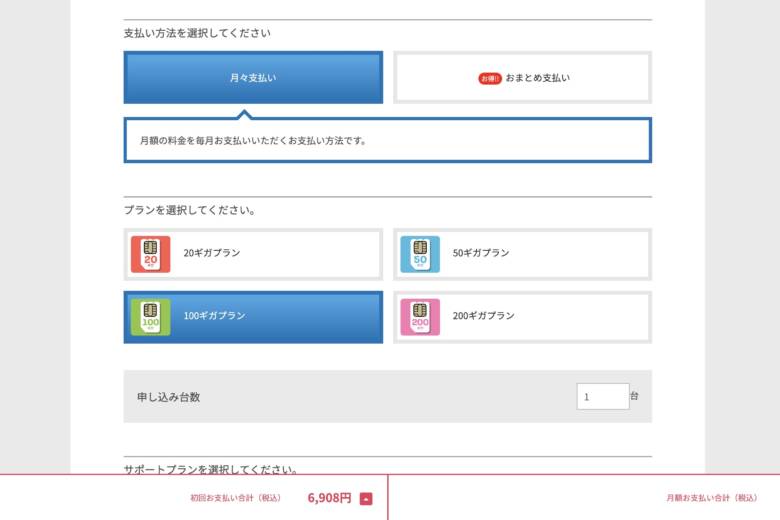Click the 初回お支払い合計（税込） label
The height and width of the screenshot is (520, 780).
tap(236, 498)
